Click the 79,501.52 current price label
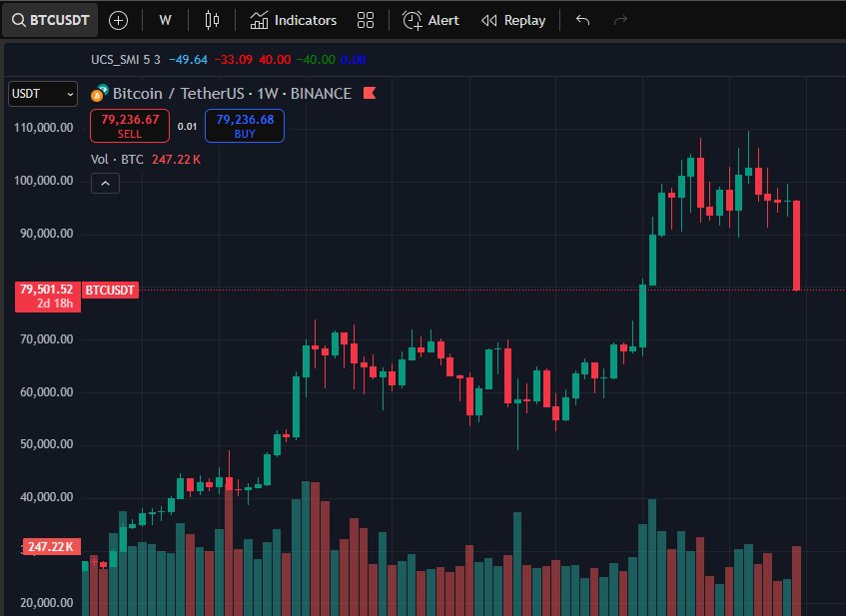846x616 pixels. [48, 297]
